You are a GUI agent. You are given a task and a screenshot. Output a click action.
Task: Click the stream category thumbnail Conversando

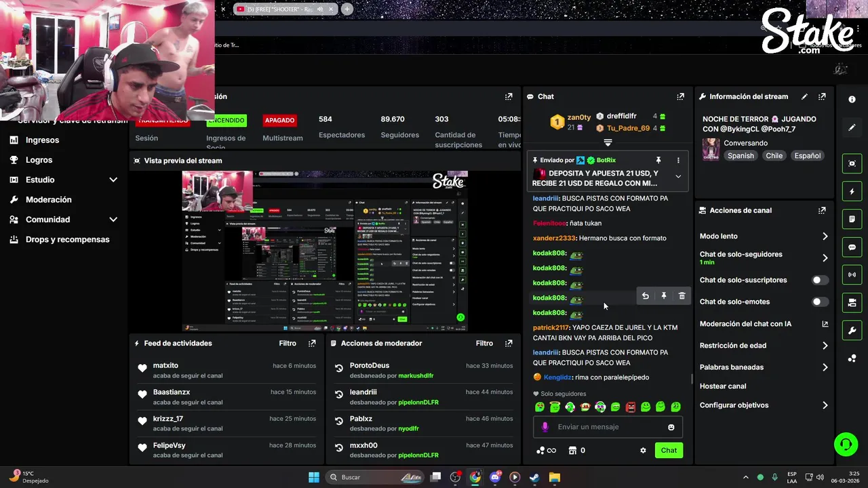click(711, 149)
